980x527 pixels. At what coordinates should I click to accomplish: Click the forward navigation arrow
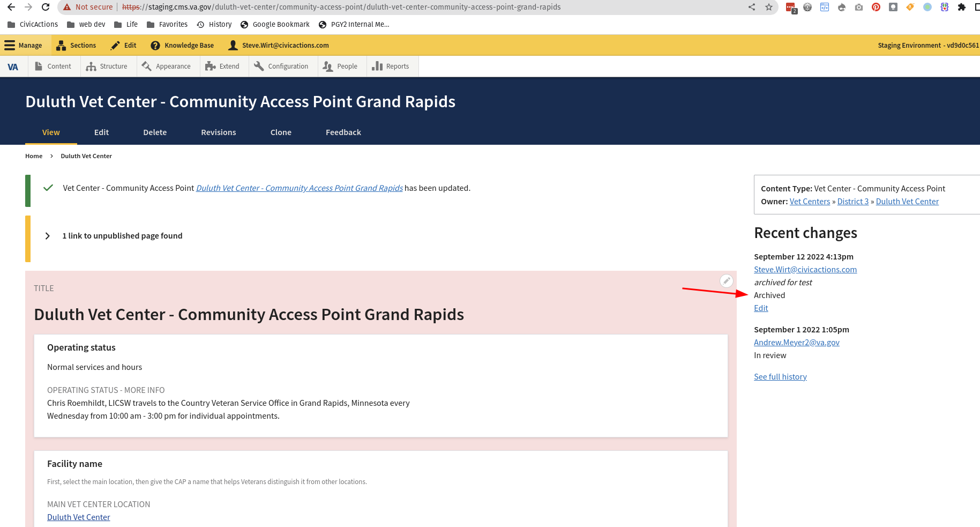[x=28, y=7]
